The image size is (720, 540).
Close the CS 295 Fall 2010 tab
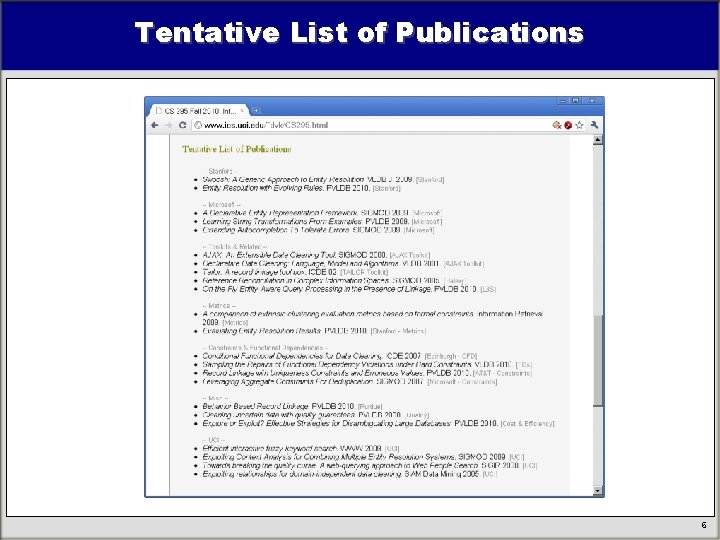(x=242, y=111)
